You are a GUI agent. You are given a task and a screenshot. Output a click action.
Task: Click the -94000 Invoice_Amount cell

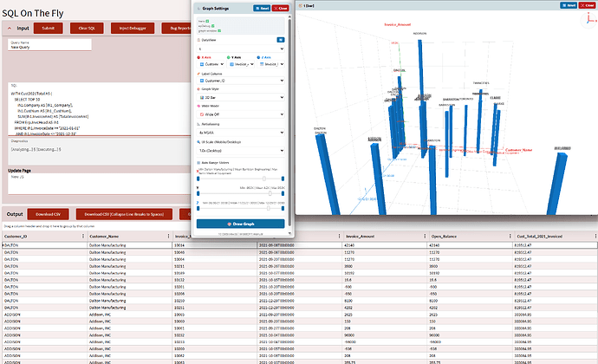point(385,342)
